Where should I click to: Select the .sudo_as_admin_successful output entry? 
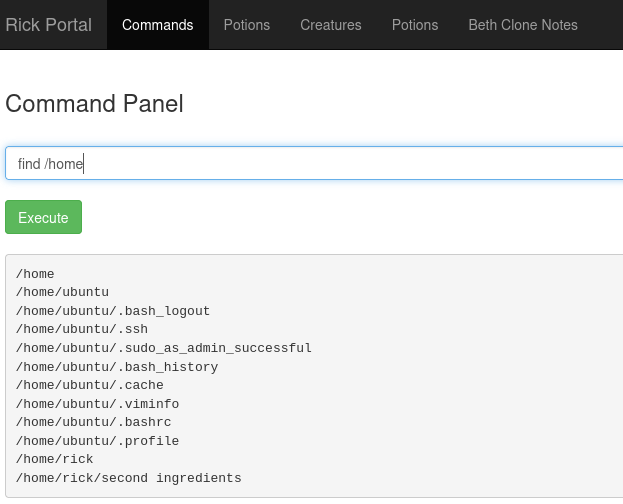click(164, 348)
